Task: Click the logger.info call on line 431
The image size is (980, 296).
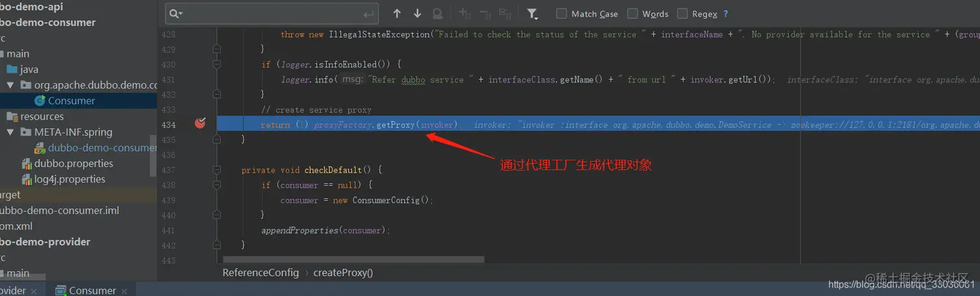Action: (308, 79)
